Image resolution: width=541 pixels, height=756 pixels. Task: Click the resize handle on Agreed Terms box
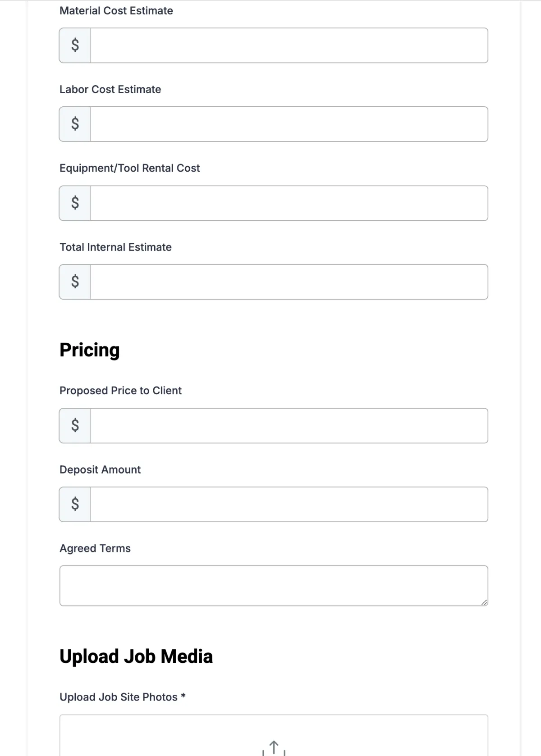tap(484, 602)
